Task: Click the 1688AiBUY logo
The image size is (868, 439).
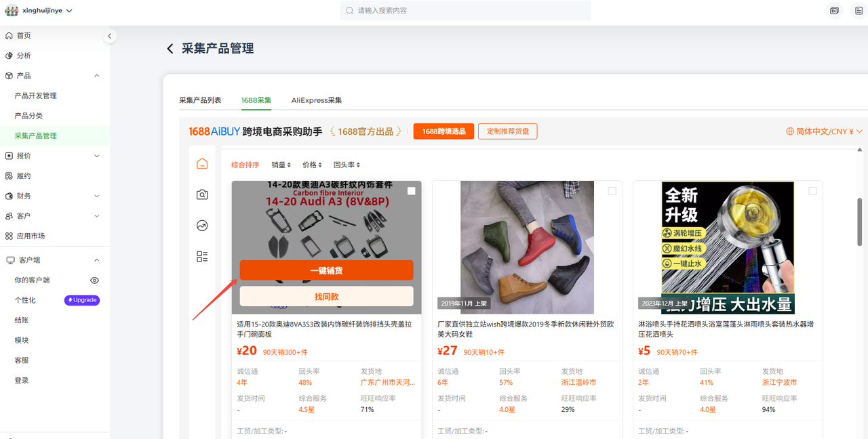Action: click(x=214, y=131)
